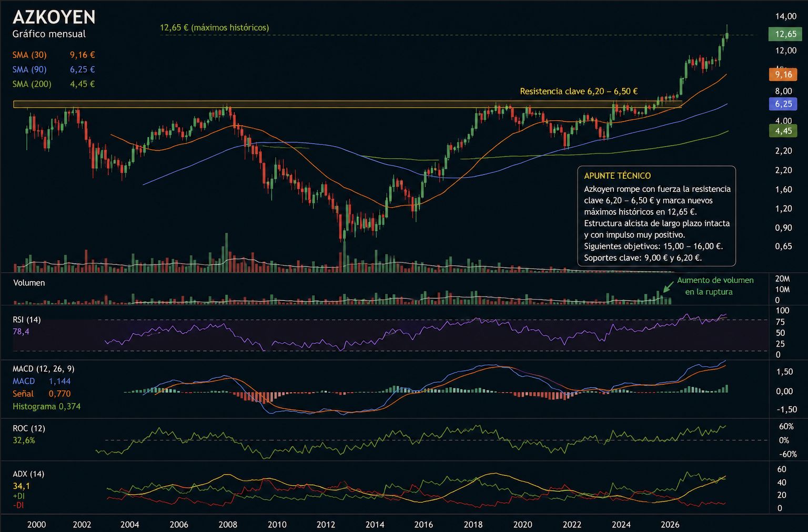This screenshot has width=808, height=532.
Task: Click the 8,00 price axis label
Action: pyautogui.click(x=783, y=91)
